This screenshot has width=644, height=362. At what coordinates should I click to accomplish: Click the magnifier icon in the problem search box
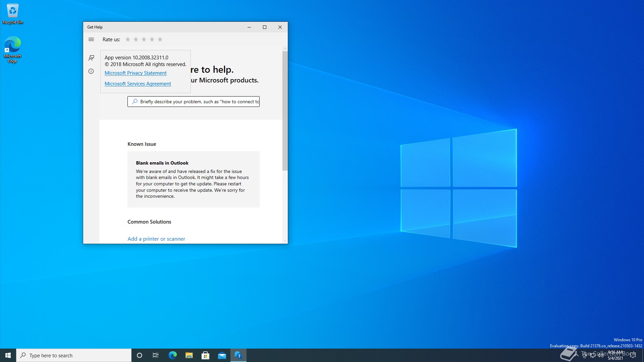pos(135,102)
